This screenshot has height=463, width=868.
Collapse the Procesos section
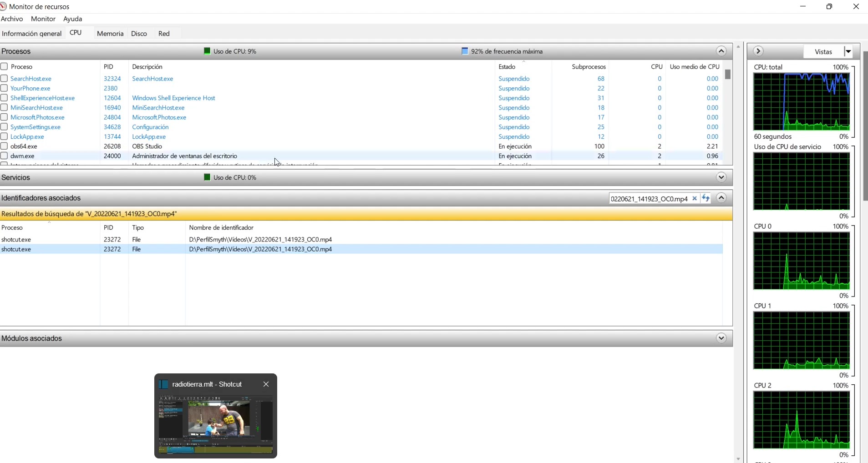pos(721,51)
